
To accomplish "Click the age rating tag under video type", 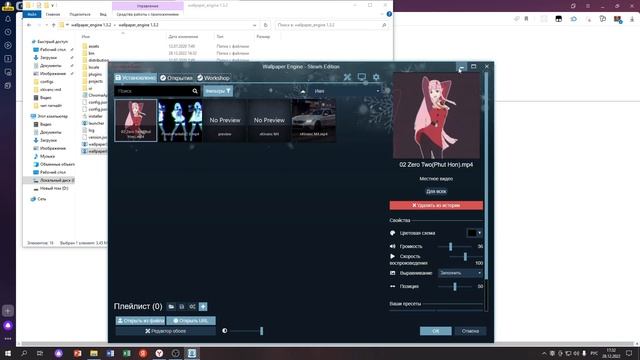I will click(x=436, y=191).
